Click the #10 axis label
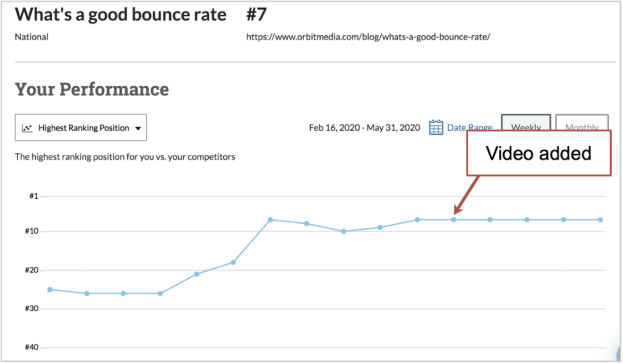Viewport: 623px width, 364px height. click(32, 231)
